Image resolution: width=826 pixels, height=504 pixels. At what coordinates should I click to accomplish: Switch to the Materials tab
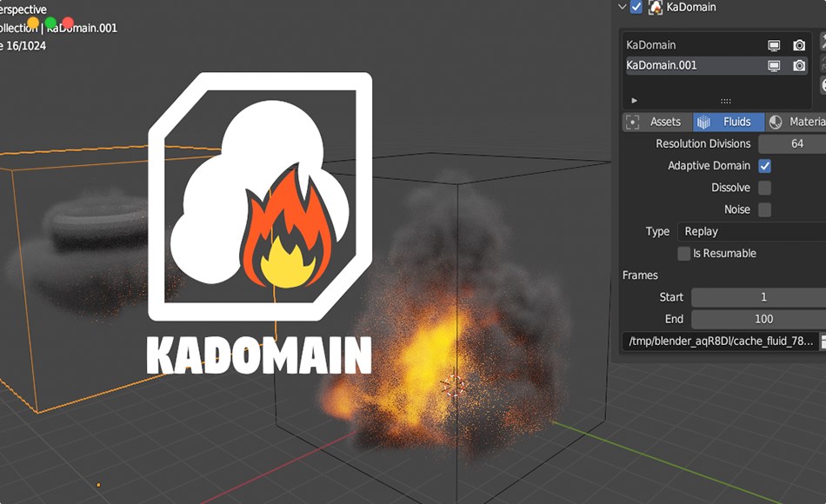(x=804, y=122)
